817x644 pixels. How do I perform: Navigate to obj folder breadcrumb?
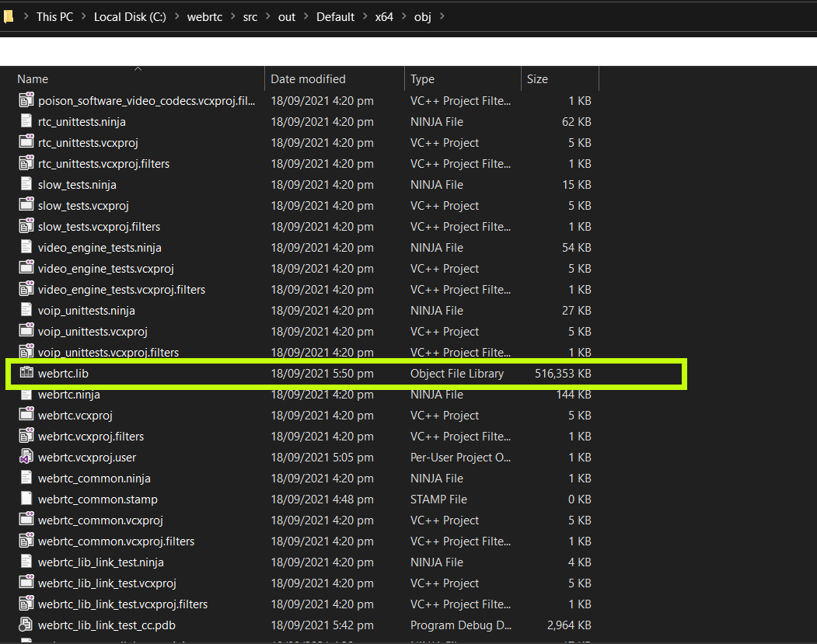tap(423, 16)
